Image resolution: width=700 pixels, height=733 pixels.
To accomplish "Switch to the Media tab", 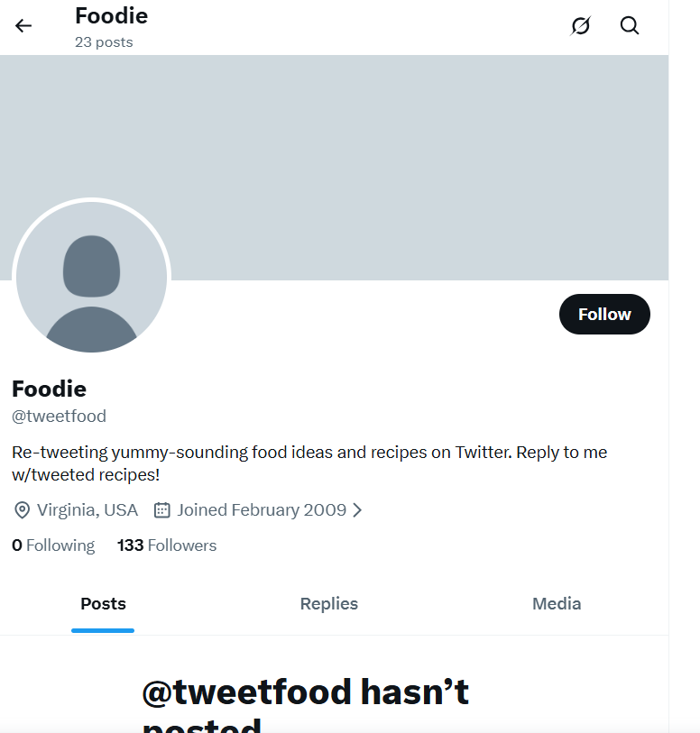I will pyautogui.click(x=557, y=604).
